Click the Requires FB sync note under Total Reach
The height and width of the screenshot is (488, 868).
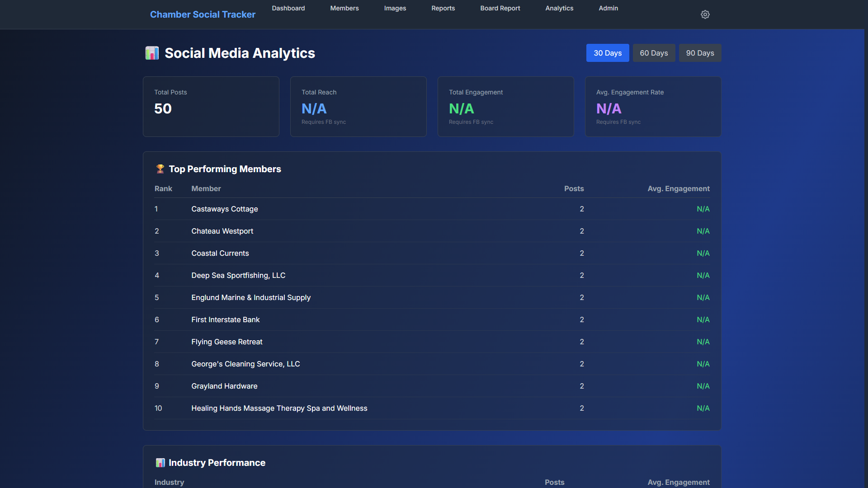point(324,122)
